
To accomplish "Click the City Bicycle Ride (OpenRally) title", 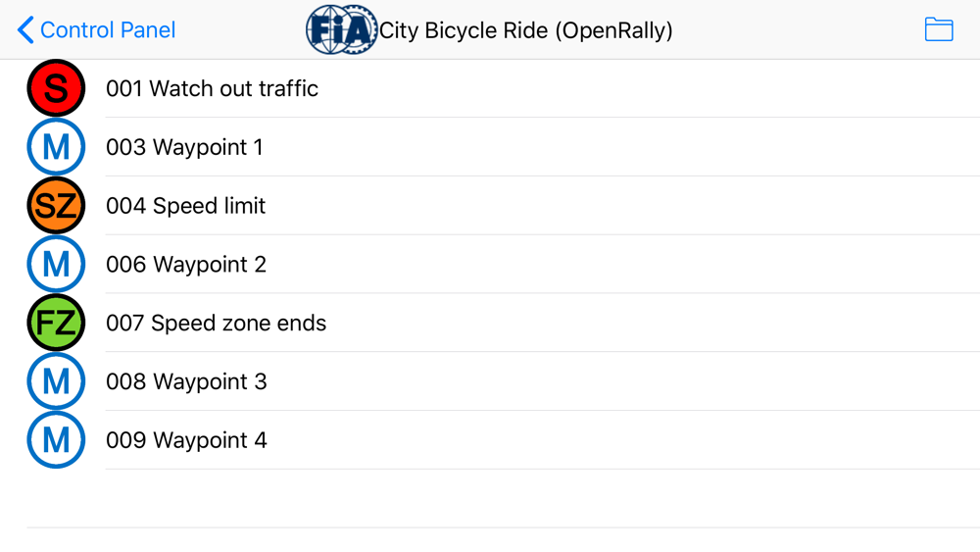I will 526,30.
